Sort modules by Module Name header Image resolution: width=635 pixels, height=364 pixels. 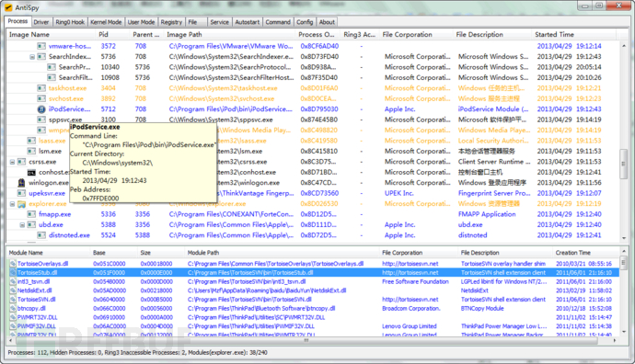(x=49, y=253)
